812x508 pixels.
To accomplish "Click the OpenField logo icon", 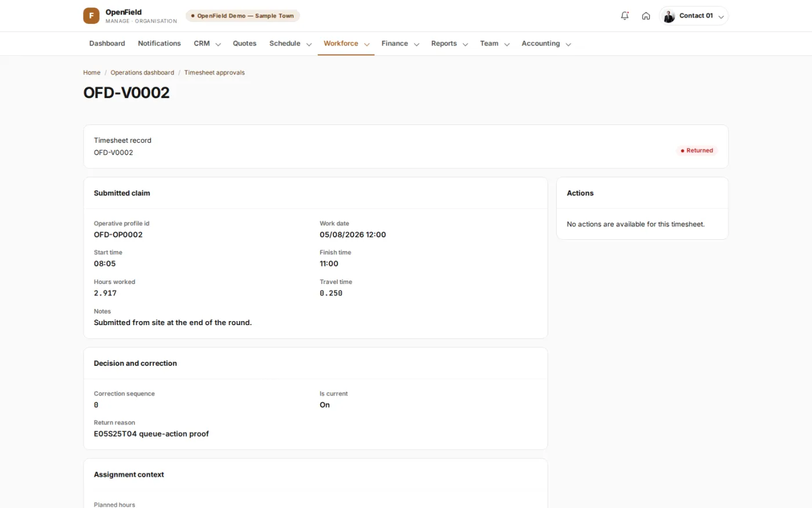I will (91, 16).
